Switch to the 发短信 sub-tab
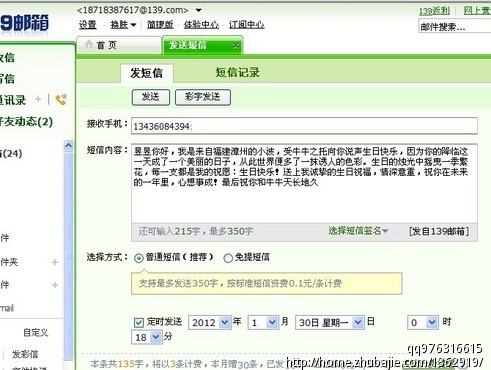The height and width of the screenshot is (370, 491). pos(147,73)
